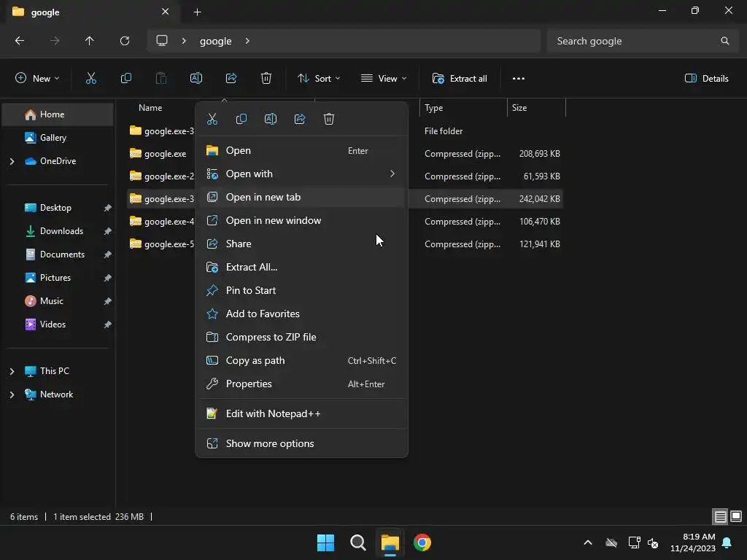The width and height of the screenshot is (747, 560).
Task: Expand the This PC tree node
Action: coord(12,371)
